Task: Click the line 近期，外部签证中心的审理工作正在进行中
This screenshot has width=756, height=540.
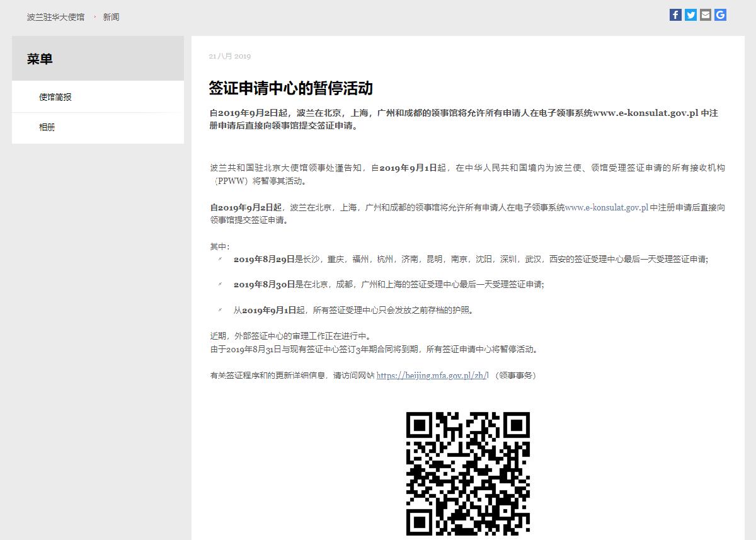Action: [x=290, y=336]
